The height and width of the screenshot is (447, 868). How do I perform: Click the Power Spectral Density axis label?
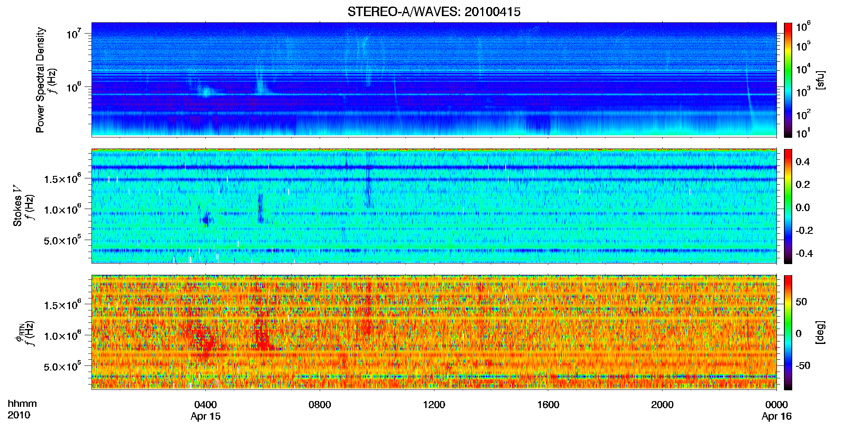coord(40,80)
